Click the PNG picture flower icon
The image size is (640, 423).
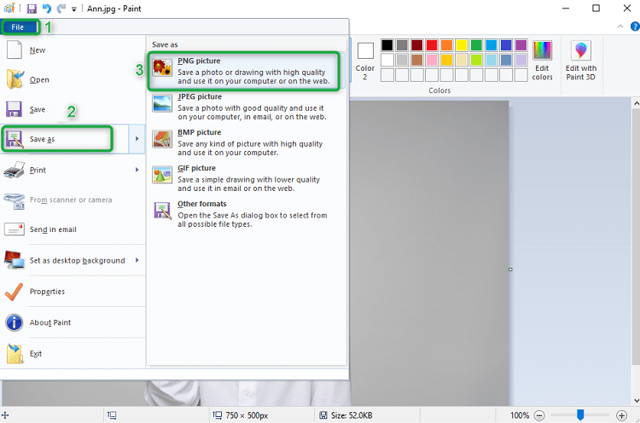(162, 67)
